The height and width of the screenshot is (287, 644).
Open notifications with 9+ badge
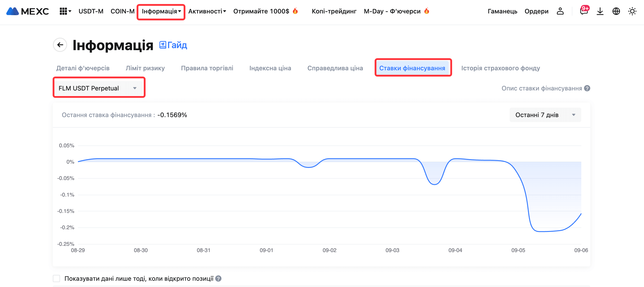tap(584, 11)
